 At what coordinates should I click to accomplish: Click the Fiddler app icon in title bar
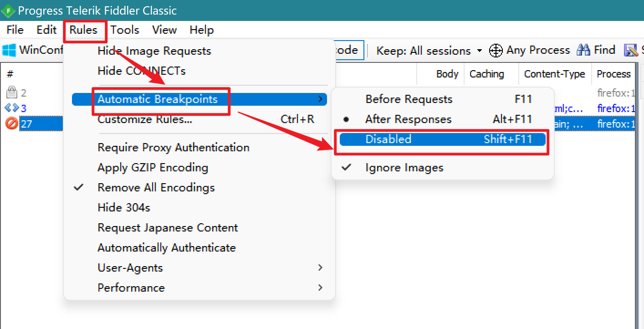[x=8, y=10]
